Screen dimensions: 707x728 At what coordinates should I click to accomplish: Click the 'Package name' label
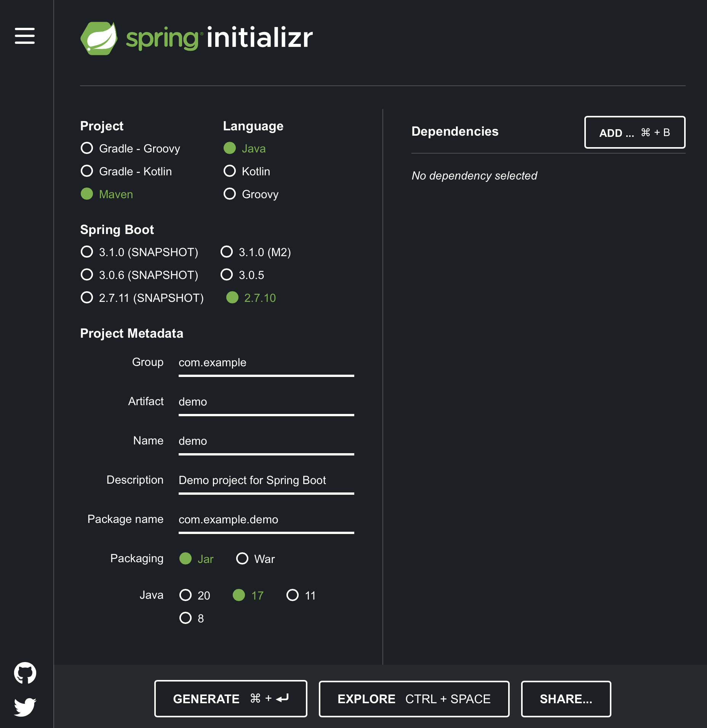(125, 519)
